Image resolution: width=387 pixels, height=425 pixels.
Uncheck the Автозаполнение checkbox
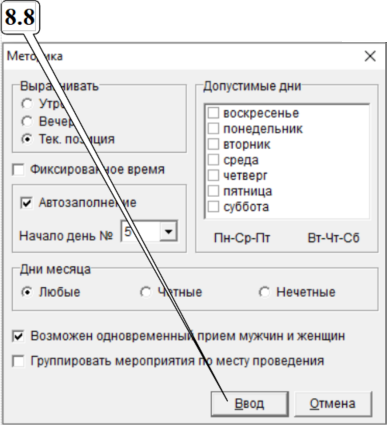coord(27,203)
